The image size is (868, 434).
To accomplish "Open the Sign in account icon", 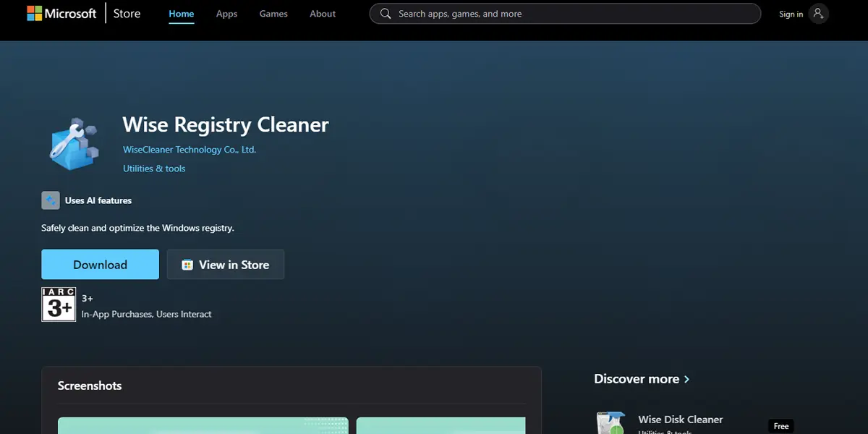I will 818,13.
